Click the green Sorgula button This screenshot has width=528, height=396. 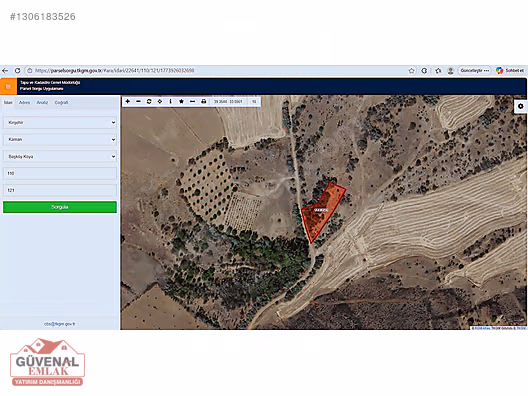coord(60,207)
